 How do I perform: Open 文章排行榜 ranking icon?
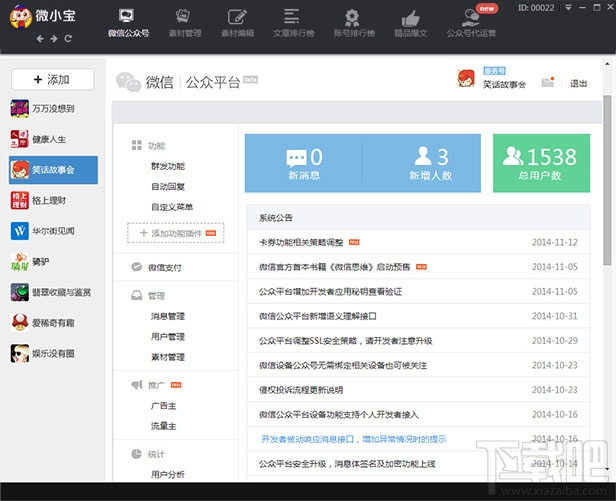click(x=293, y=23)
